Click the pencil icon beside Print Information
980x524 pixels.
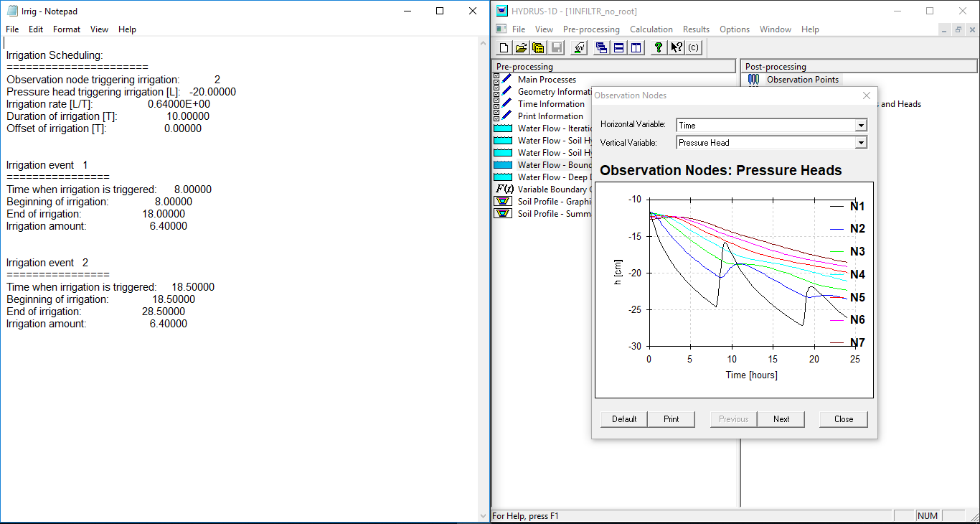(x=507, y=116)
